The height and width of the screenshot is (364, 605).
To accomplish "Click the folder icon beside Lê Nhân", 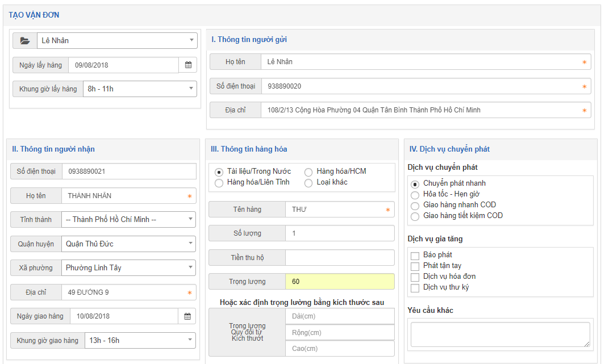I will [24, 41].
